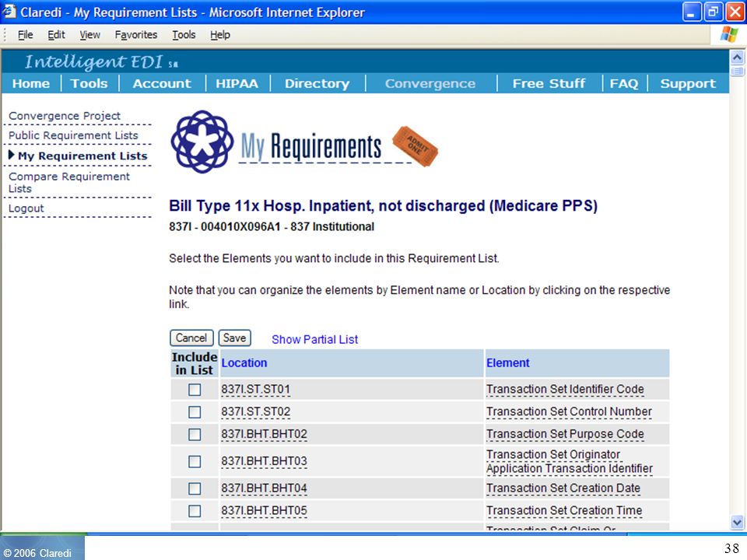Close the Internet Explorer window

pyautogui.click(x=735, y=12)
